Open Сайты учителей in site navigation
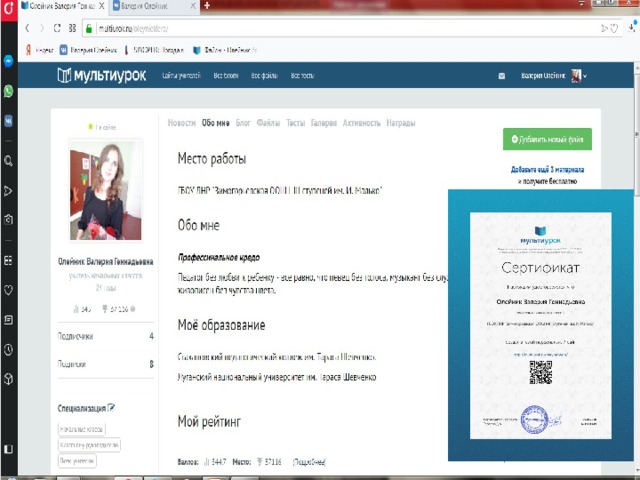Image resolution: width=640 pixels, height=480 pixels. (181, 76)
